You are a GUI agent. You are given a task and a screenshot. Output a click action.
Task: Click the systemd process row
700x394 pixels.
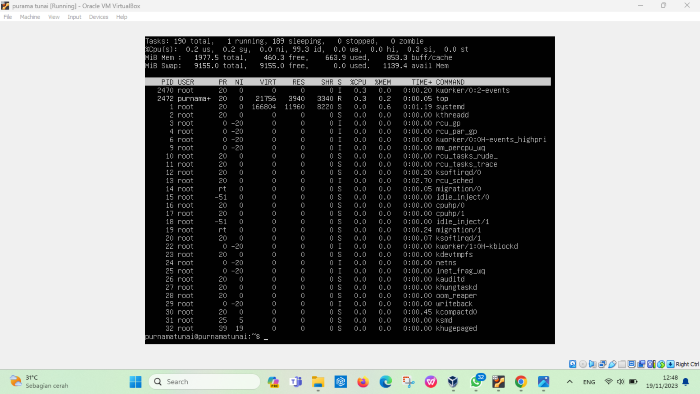348,107
